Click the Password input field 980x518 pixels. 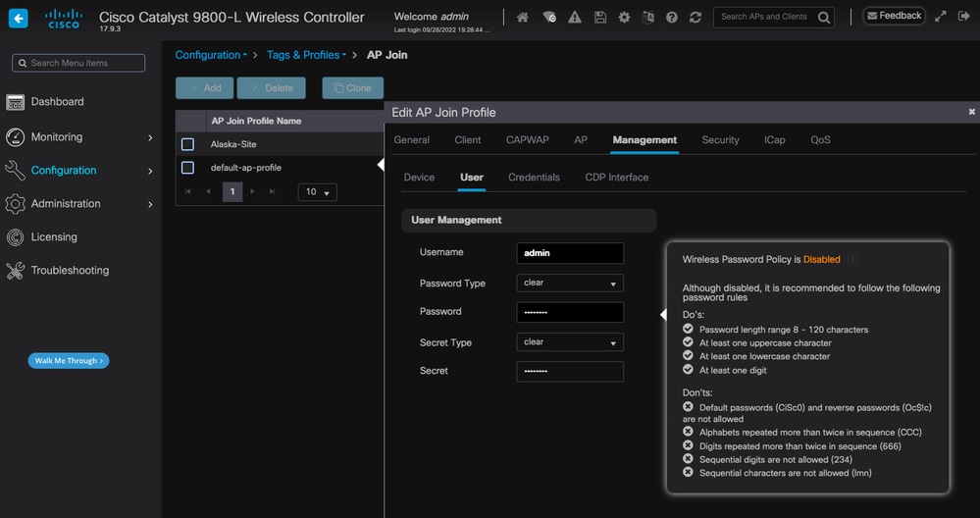[x=570, y=312]
